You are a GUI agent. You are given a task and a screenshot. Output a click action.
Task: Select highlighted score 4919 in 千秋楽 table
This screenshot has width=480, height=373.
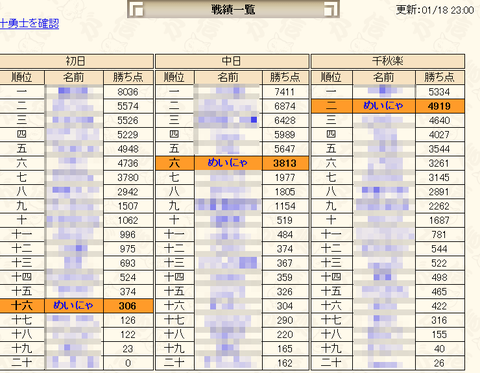pyautogui.click(x=439, y=106)
